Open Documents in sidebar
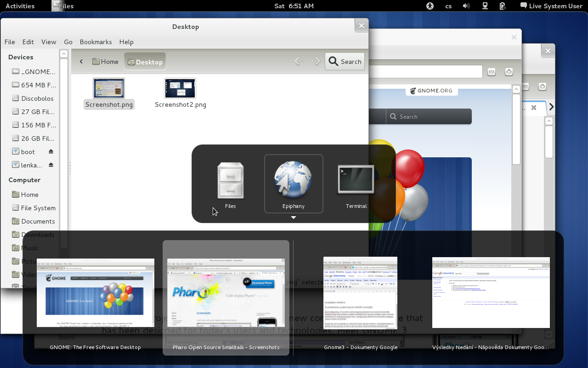Image resolution: width=588 pixels, height=368 pixels. click(33, 221)
